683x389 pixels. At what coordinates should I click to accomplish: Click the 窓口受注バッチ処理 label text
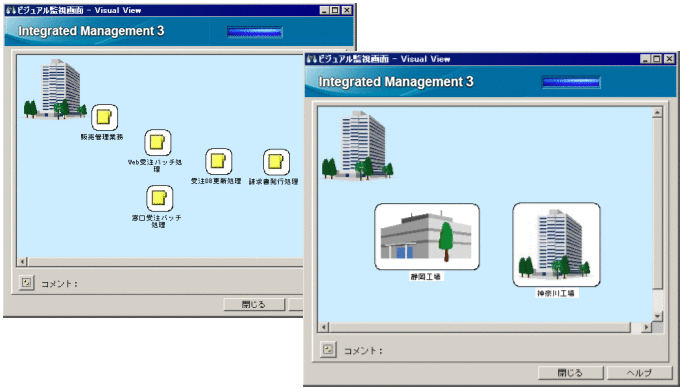click(x=157, y=221)
